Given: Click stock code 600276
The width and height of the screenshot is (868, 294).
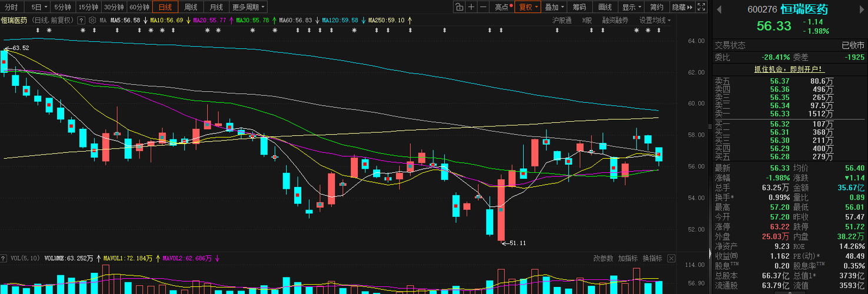Looking at the screenshot, I should pos(762,9).
